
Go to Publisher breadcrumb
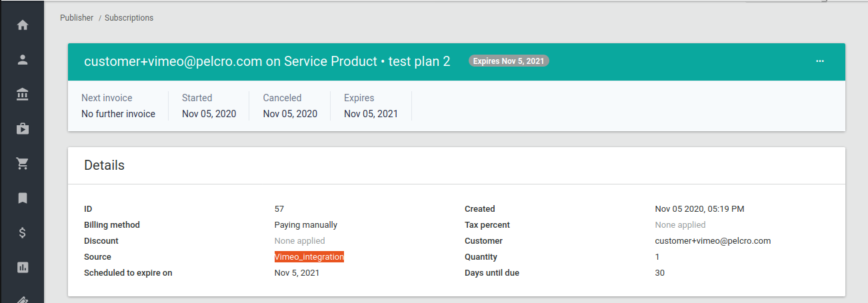point(77,18)
